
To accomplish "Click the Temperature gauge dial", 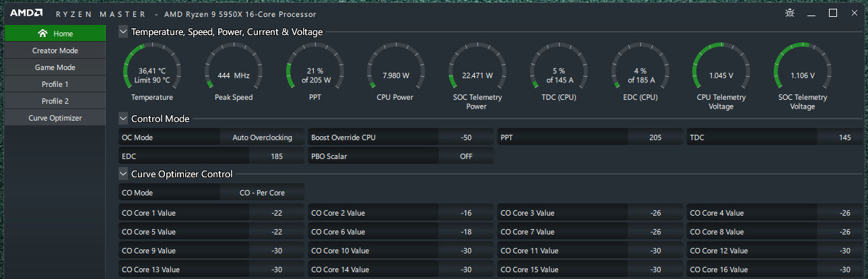I will [x=152, y=72].
